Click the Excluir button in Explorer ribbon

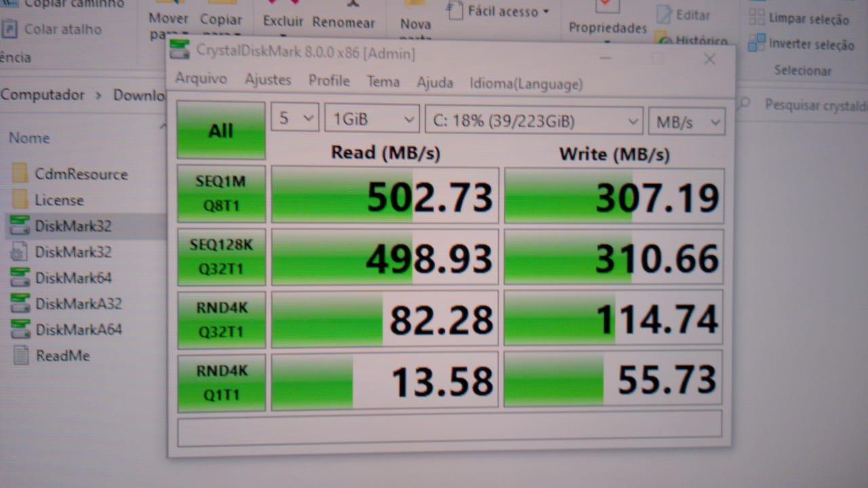[x=283, y=21]
